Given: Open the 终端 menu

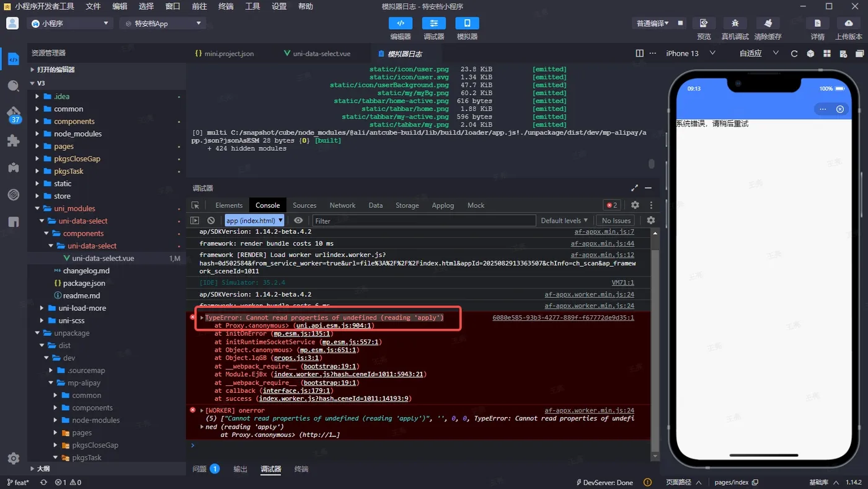Looking at the screenshot, I should tap(226, 6).
